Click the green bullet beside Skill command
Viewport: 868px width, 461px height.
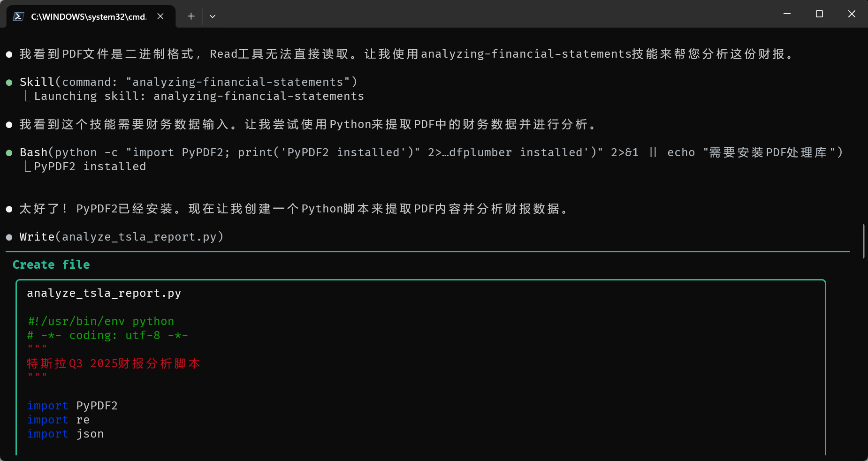[9, 83]
